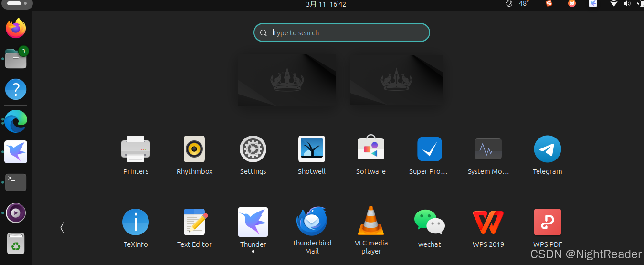
Task: Click the Activities pill in top bar
Action: pos(16,4)
